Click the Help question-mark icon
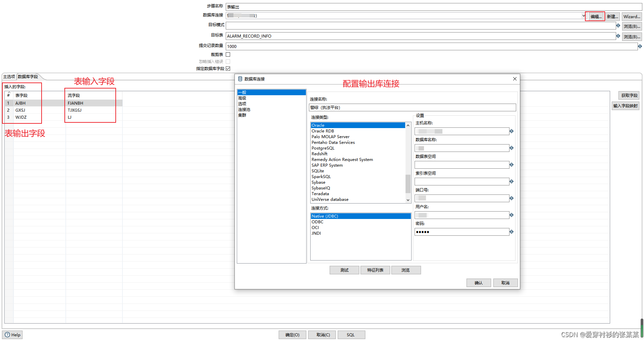Image resolution: width=644 pixels, height=341 pixels. (x=7, y=335)
